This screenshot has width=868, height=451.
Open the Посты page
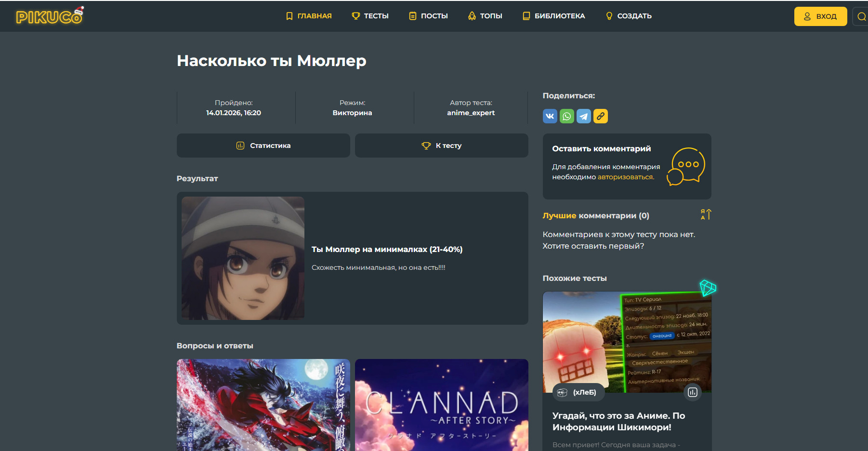428,16
